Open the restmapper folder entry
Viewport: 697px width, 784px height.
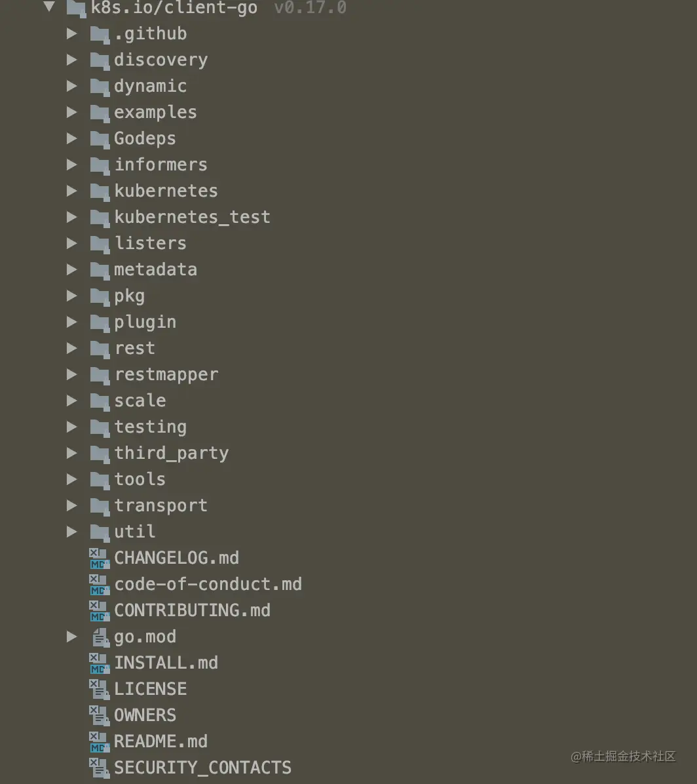[x=166, y=374]
